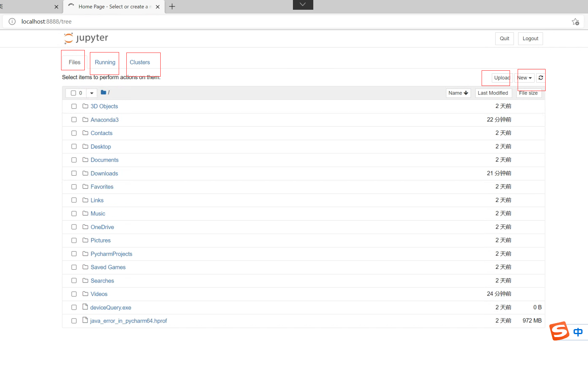Open the selection type dropdown arrow
This screenshot has height=368, width=588.
point(92,93)
